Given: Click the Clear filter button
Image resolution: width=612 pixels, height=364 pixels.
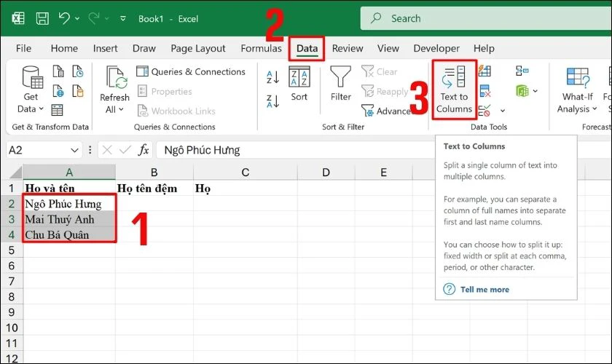Looking at the screenshot, I should tap(380, 72).
